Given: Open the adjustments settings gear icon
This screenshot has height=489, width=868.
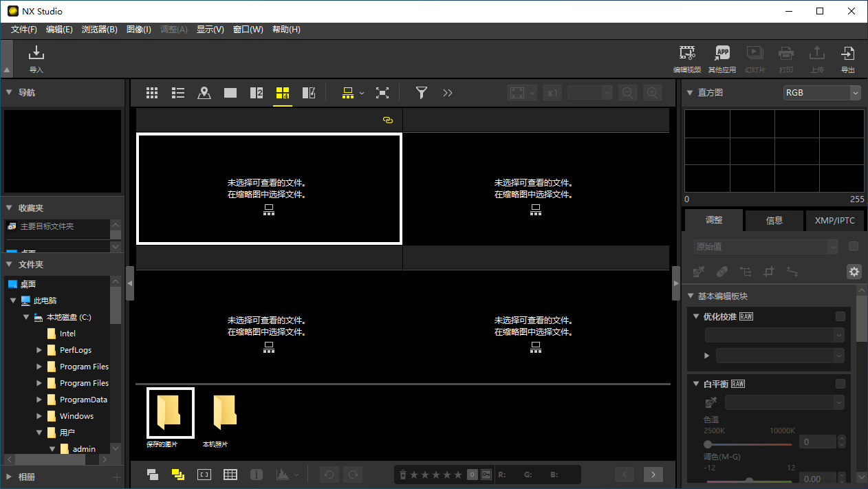Looking at the screenshot, I should click(854, 272).
